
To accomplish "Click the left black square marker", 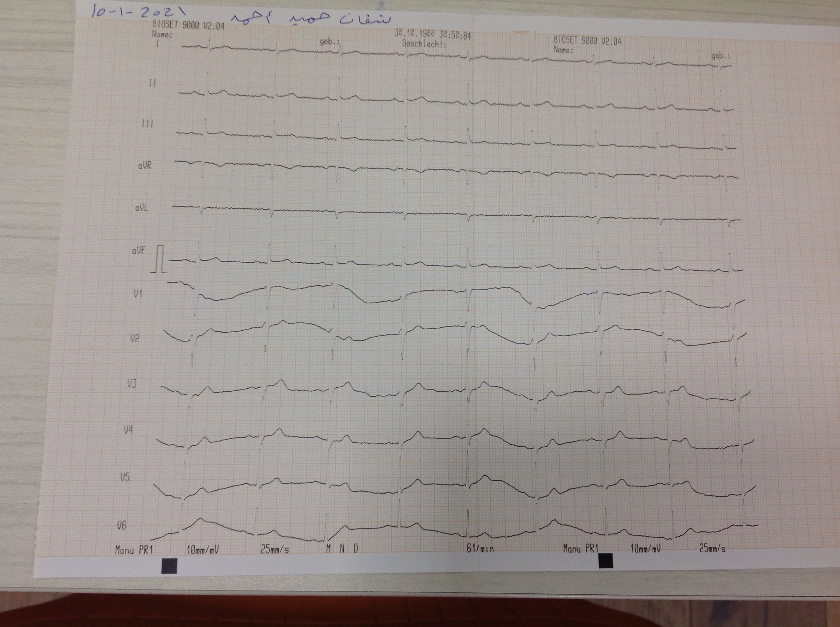I will 169,565.
